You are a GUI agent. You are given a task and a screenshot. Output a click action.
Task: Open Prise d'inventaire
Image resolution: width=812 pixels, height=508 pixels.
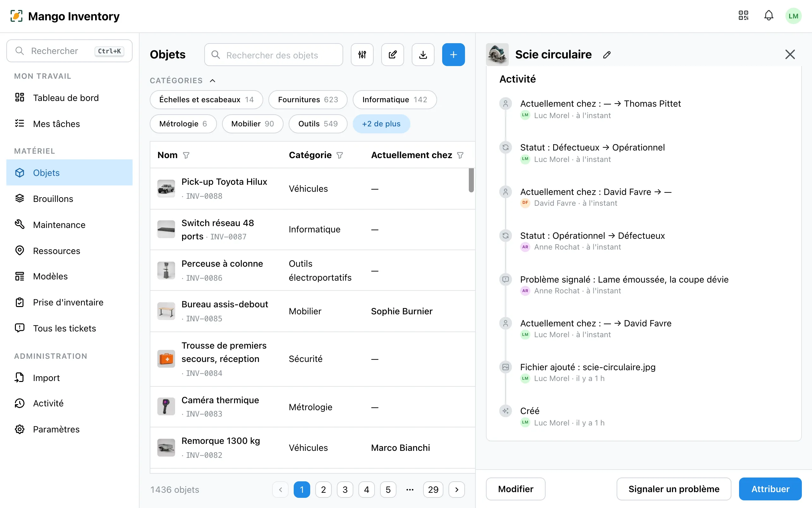(x=69, y=302)
